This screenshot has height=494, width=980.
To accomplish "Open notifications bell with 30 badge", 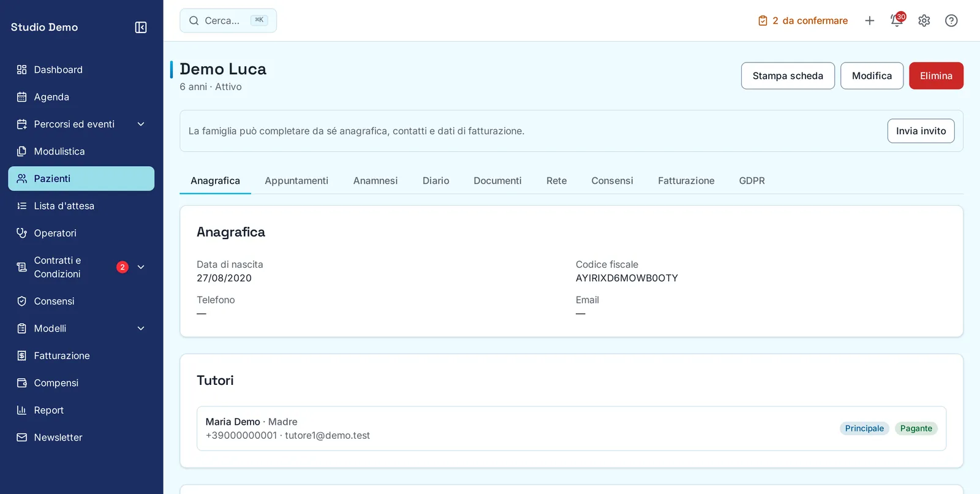I will 897,20.
